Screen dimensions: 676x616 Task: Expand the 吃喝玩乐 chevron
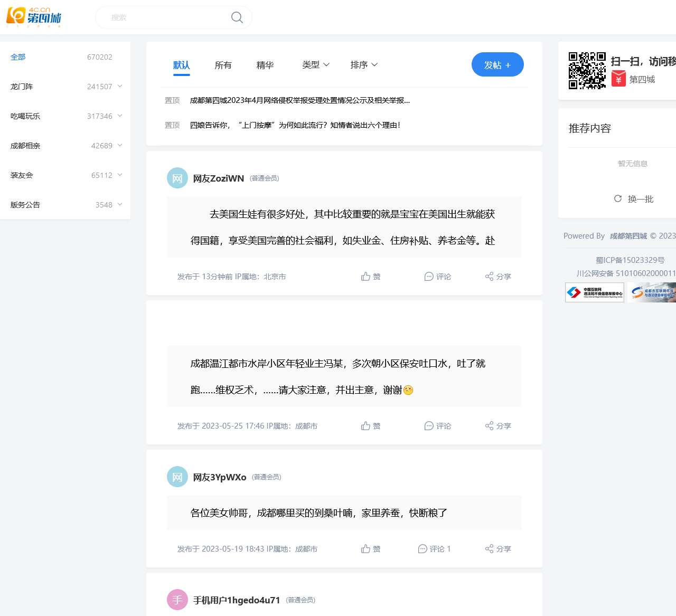coord(120,116)
